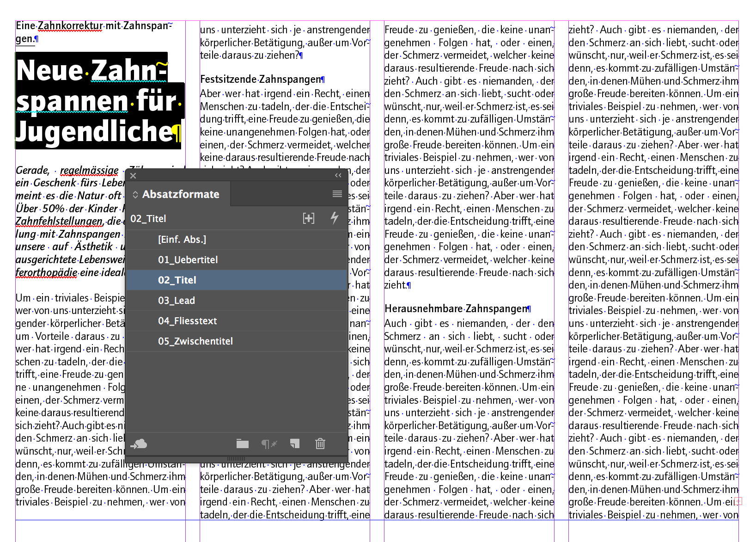Create a new paragraph style
756x542 pixels.
tap(295, 444)
